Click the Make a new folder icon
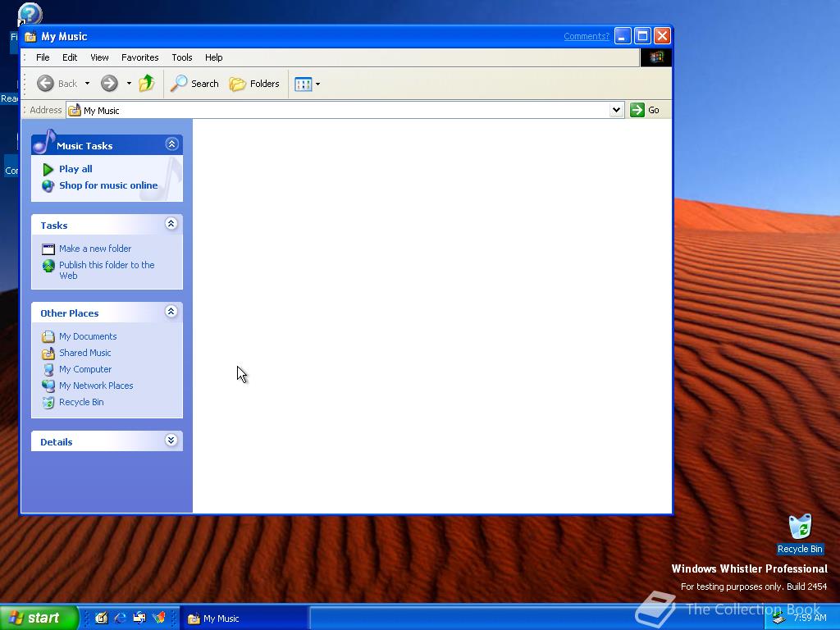The height and width of the screenshot is (630, 840). (48, 249)
